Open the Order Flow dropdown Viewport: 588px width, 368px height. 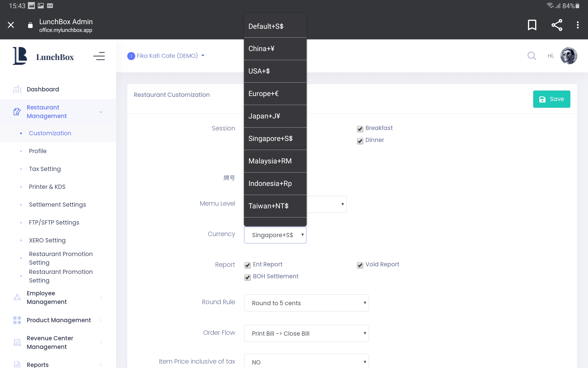click(x=306, y=333)
